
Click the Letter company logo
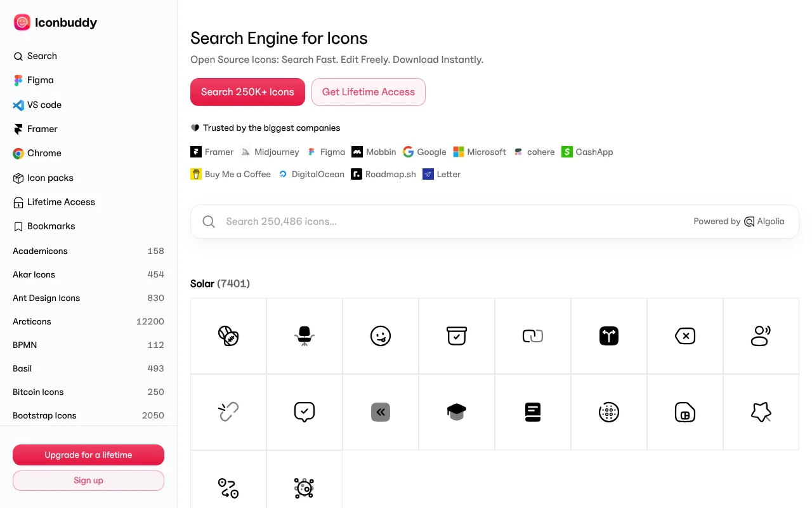[x=442, y=174]
